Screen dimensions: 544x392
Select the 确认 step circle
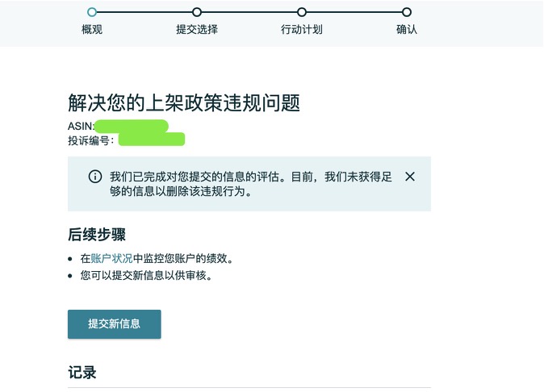pyautogui.click(x=407, y=12)
